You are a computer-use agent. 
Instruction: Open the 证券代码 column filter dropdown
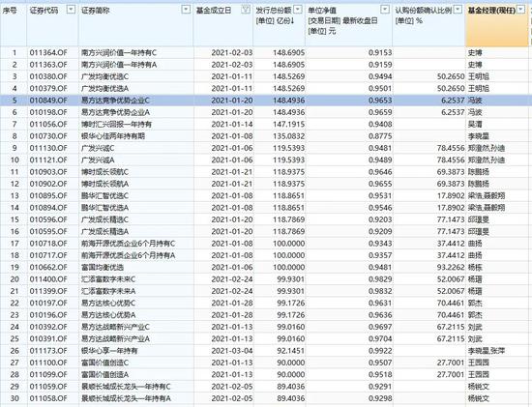click(71, 10)
